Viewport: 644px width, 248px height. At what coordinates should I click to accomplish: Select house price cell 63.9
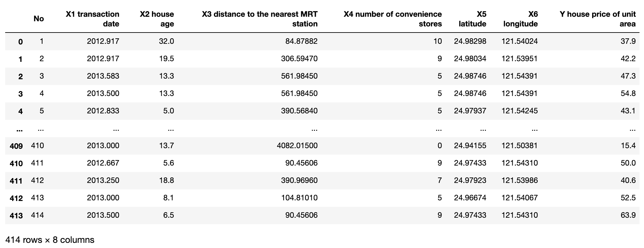point(628,215)
